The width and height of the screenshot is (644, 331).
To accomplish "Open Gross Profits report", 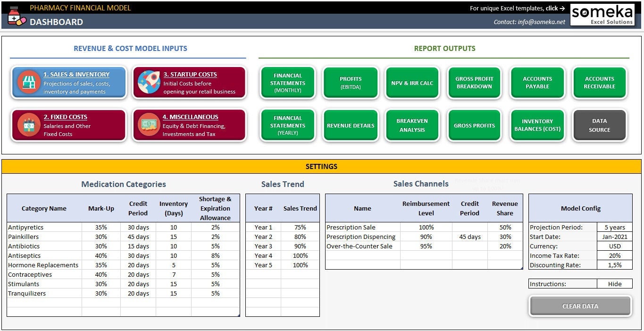I will 474,125.
